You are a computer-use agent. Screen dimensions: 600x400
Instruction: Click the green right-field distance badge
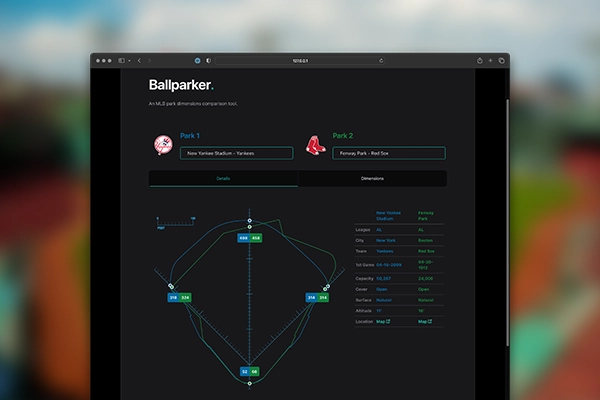tap(323, 297)
